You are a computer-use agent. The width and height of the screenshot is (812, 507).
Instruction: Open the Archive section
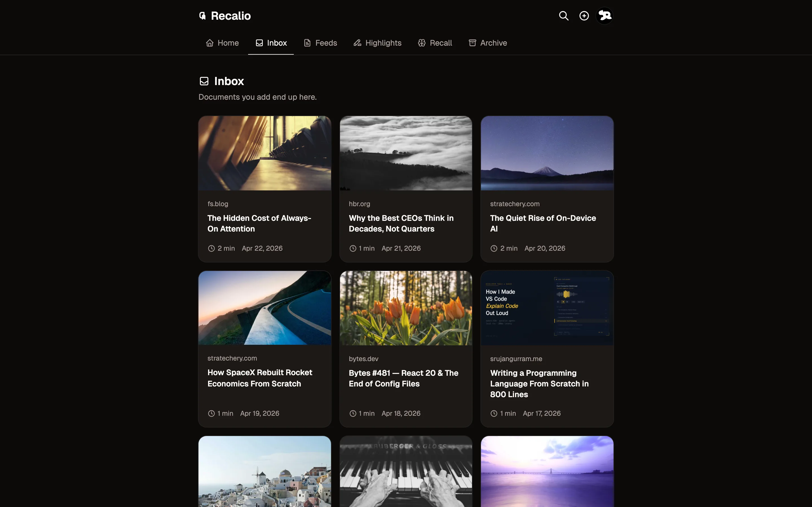click(487, 43)
